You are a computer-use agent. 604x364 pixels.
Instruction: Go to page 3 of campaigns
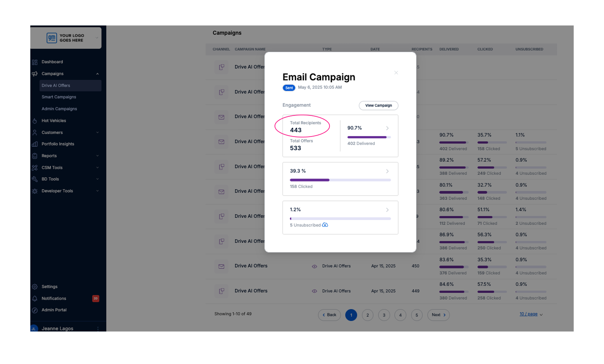pos(384,315)
